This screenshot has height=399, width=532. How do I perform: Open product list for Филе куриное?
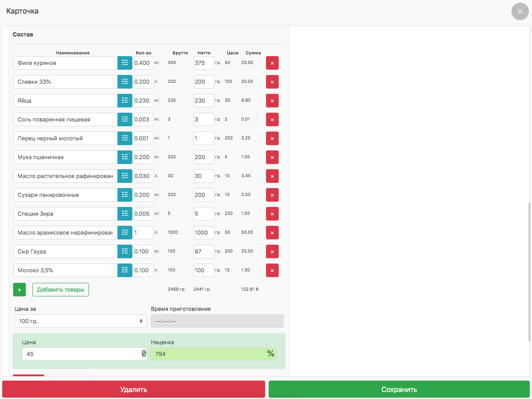[125, 63]
